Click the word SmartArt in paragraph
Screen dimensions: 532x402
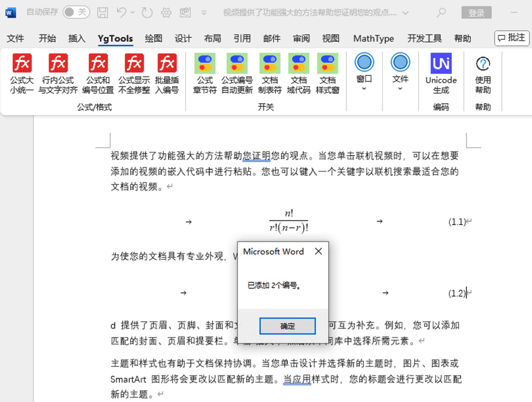pos(128,379)
